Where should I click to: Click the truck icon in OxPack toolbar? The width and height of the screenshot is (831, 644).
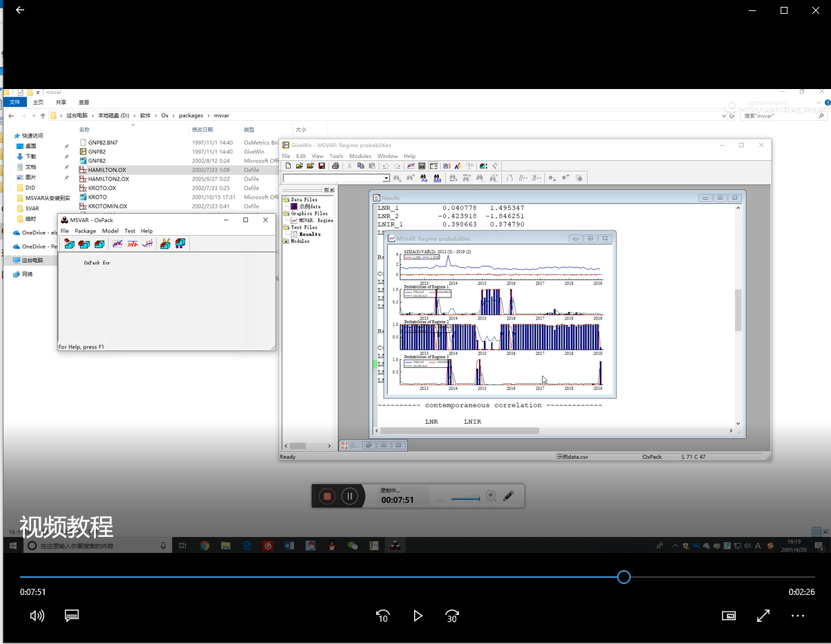click(181, 244)
